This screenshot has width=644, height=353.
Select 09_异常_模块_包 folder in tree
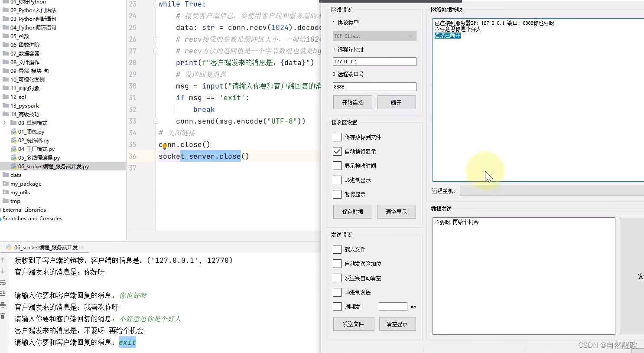click(x=29, y=71)
